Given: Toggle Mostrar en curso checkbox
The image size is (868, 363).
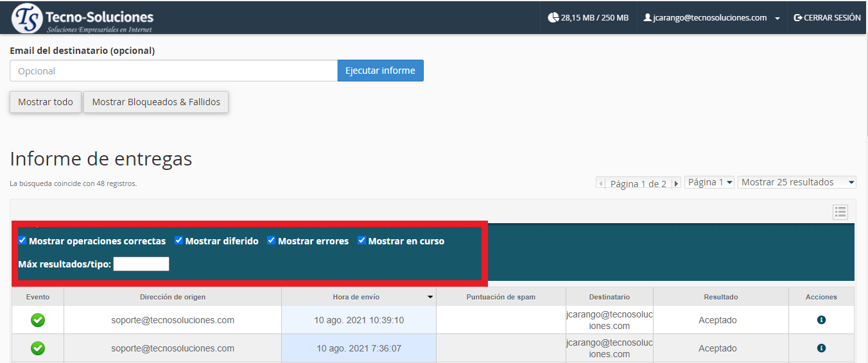Looking at the screenshot, I should click(x=362, y=241).
